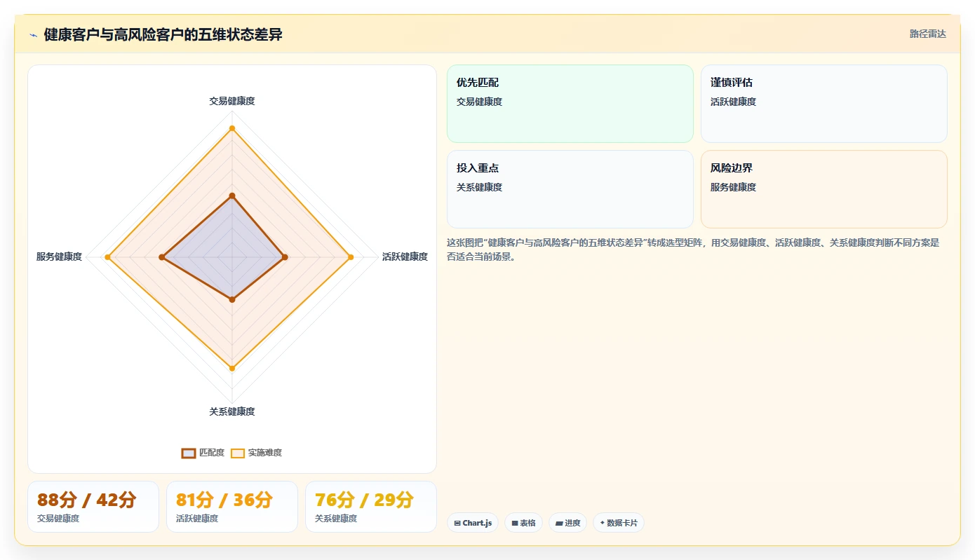This screenshot has height=560, width=975.
Task: Open the Chart.js tag chip
Action: [x=473, y=523]
